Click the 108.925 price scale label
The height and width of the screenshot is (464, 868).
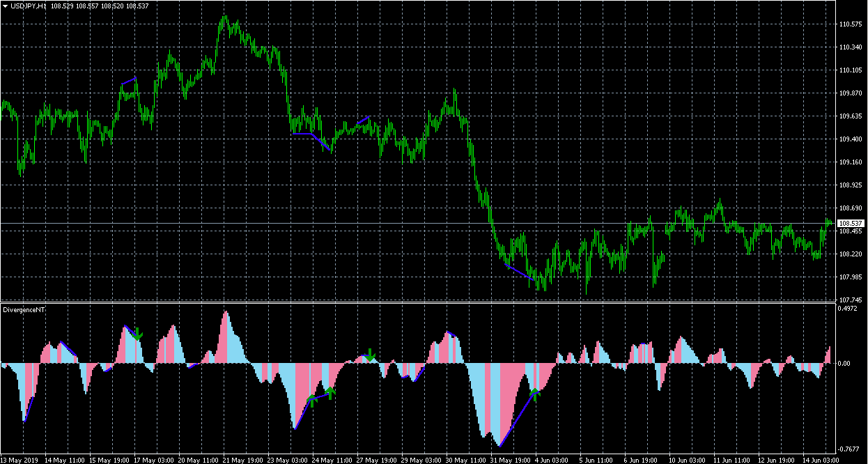pos(851,185)
